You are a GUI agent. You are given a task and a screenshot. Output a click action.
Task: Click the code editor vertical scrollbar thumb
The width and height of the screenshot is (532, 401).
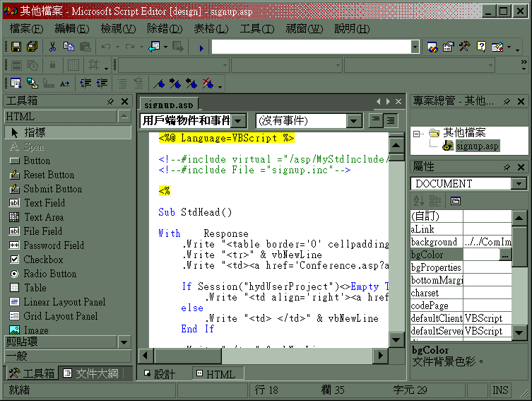click(x=396, y=157)
